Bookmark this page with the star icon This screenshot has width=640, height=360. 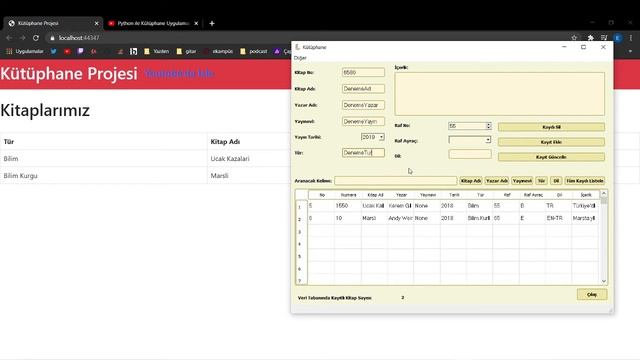[x=574, y=38]
